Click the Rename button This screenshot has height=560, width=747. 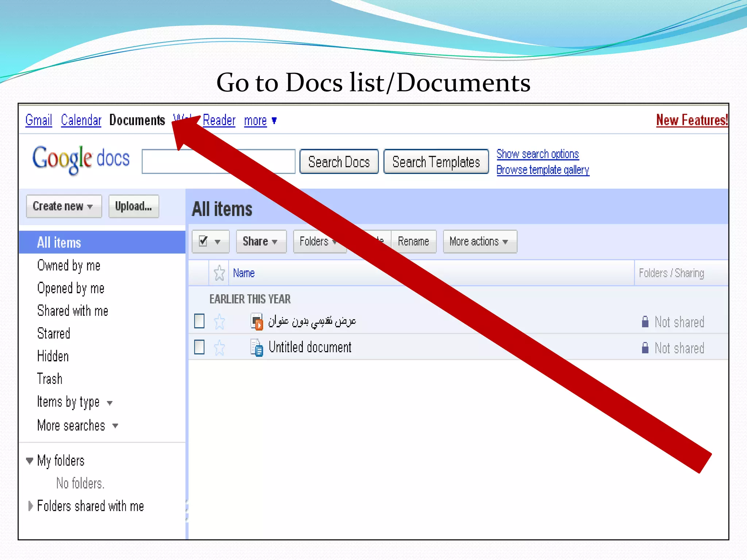pos(414,241)
